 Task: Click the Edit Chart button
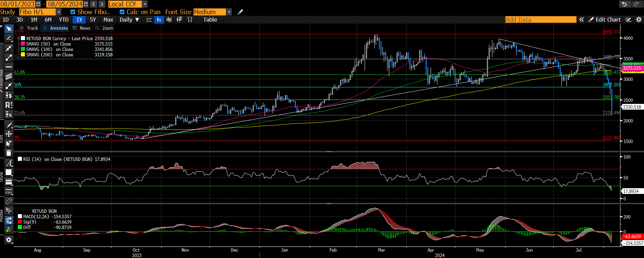pos(605,20)
